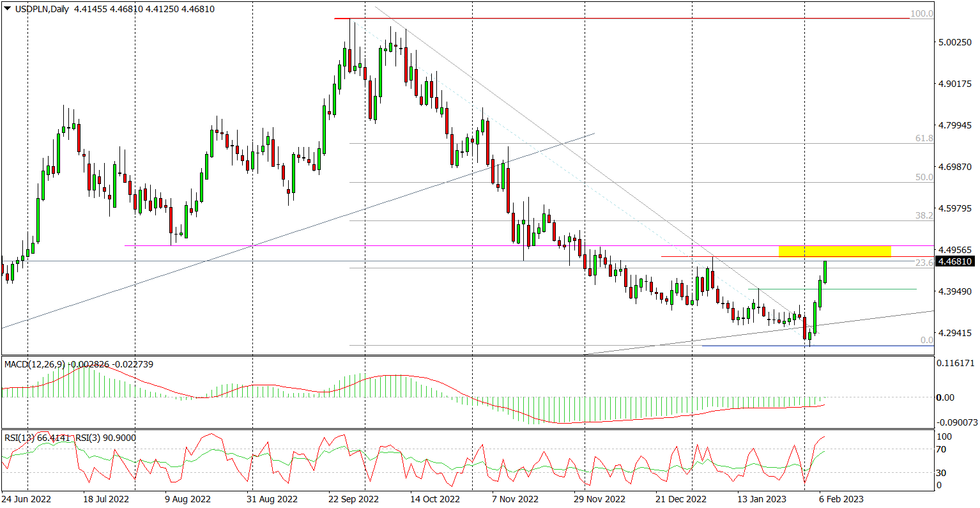Click the Fibonacci 50.0 level label
980x508 pixels.
924,177
